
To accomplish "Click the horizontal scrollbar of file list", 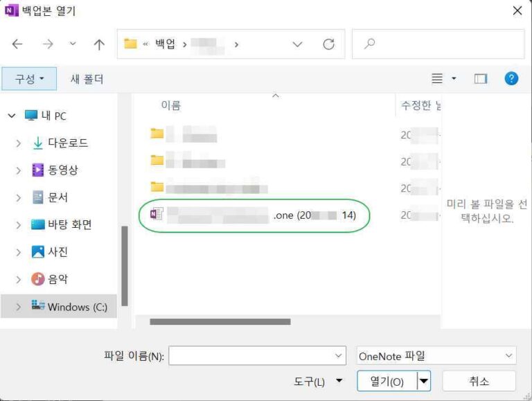I will (x=220, y=321).
